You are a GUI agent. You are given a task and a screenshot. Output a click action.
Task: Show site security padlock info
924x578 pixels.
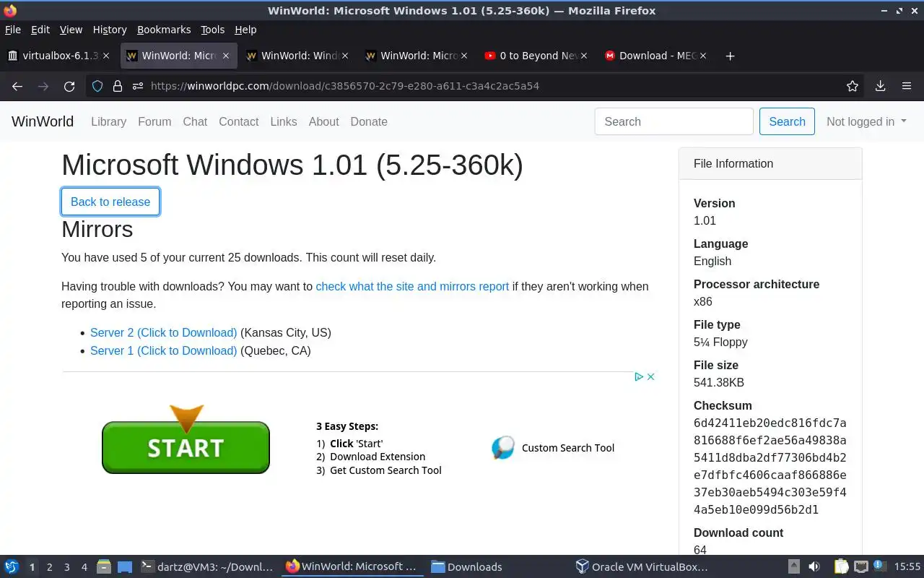pos(118,86)
